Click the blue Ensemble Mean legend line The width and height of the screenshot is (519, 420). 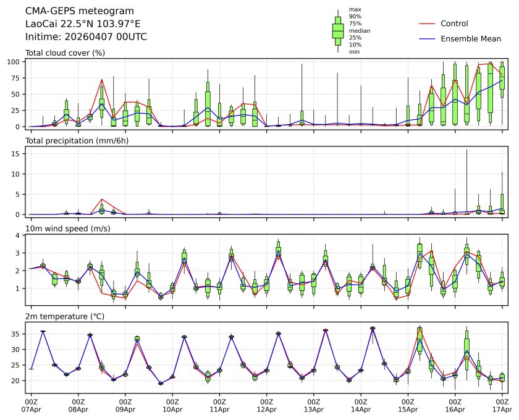[428, 38]
